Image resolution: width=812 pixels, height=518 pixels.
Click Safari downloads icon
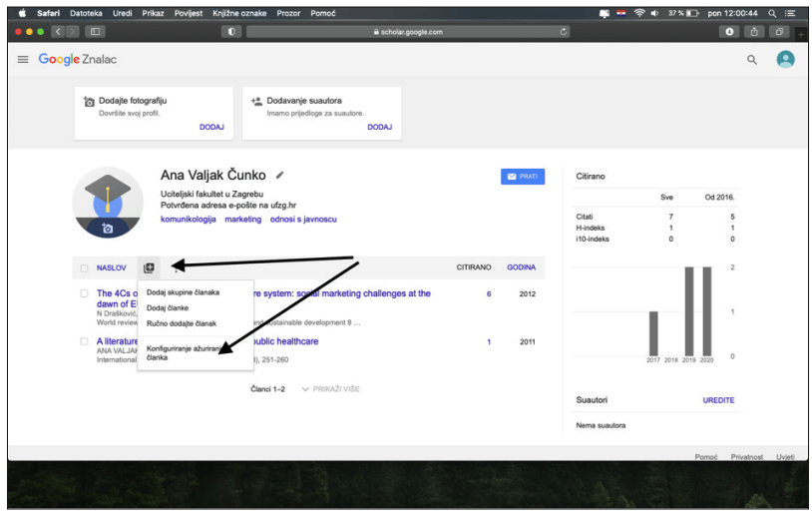(x=729, y=31)
